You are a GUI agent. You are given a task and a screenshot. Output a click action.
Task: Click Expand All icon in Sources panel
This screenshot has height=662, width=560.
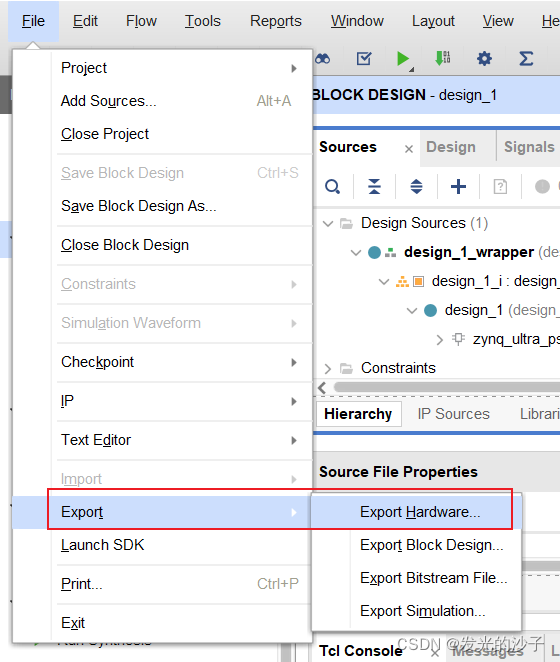click(416, 186)
